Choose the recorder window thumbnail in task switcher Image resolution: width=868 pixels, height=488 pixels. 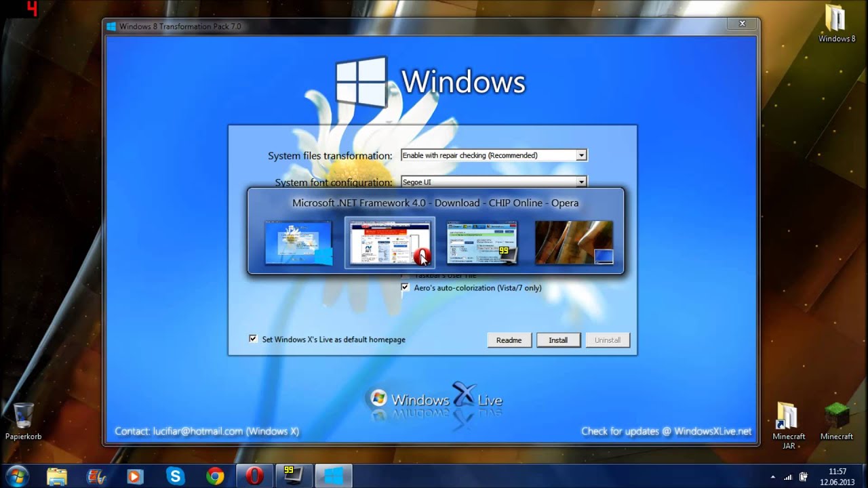pyautogui.click(x=481, y=242)
